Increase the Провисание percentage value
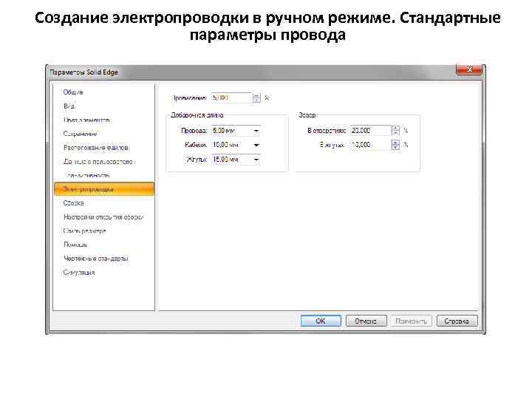 point(257,95)
